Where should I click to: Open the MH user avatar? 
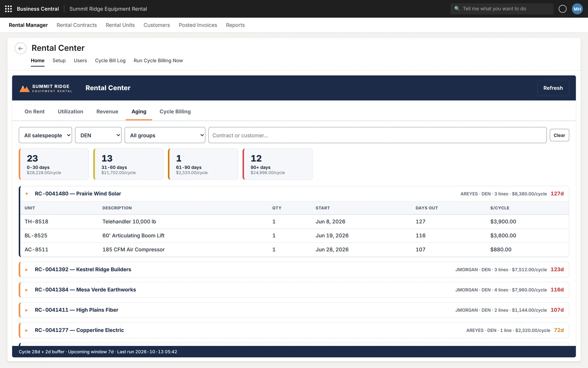(577, 9)
